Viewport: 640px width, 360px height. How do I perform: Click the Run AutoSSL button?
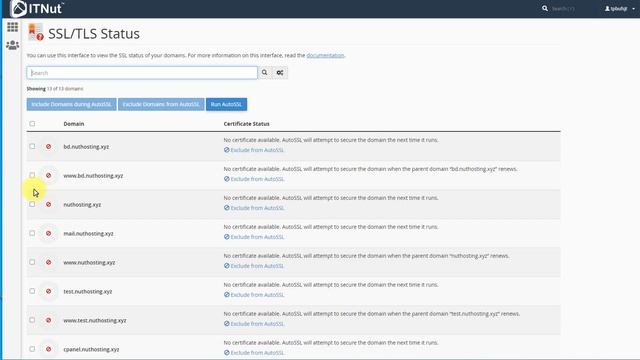coord(226,104)
